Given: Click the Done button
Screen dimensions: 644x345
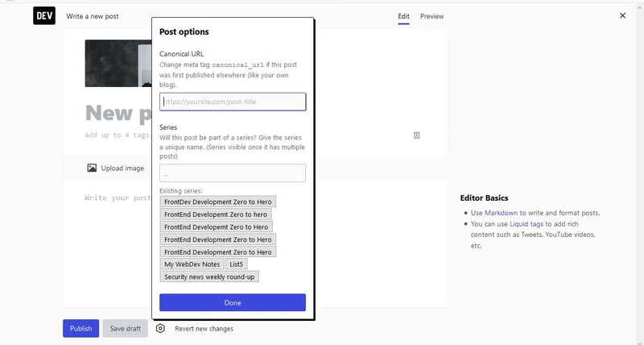Looking at the screenshot, I should pyautogui.click(x=233, y=302).
